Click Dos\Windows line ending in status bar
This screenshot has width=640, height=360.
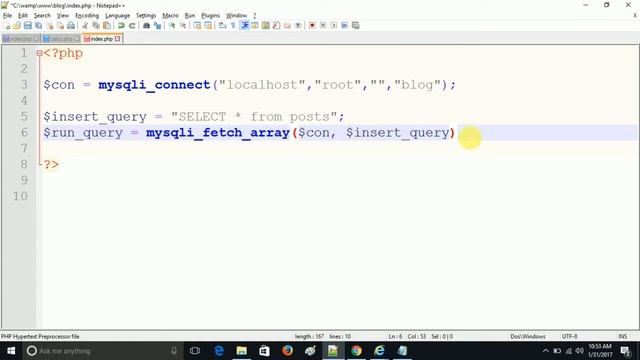[x=528, y=337]
